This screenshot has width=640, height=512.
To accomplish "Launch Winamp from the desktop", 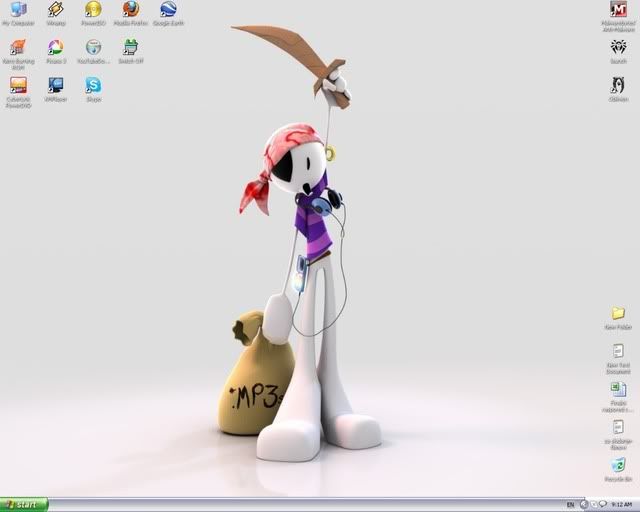I will tap(55, 11).
